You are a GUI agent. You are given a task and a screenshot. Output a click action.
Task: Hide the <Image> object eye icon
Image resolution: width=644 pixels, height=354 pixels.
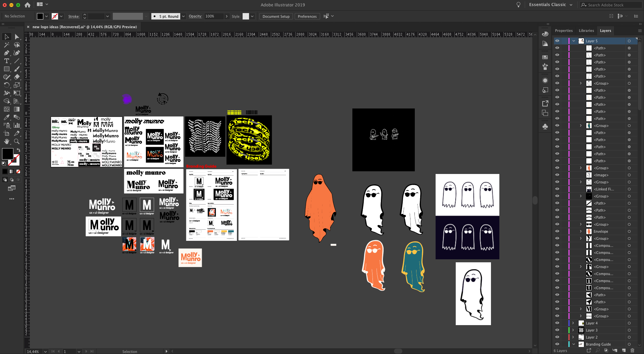(557, 175)
